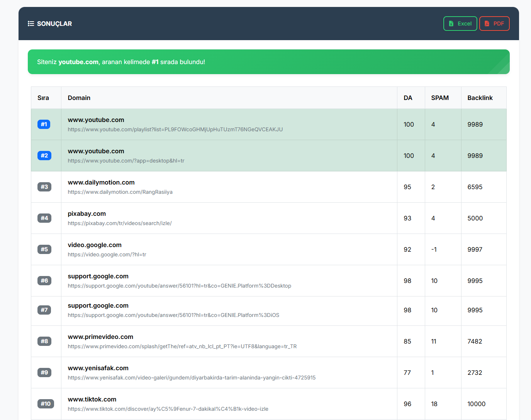The image size is (531, 420).
Task: Click the Excel file icon
Action: [x=451, y=24]
